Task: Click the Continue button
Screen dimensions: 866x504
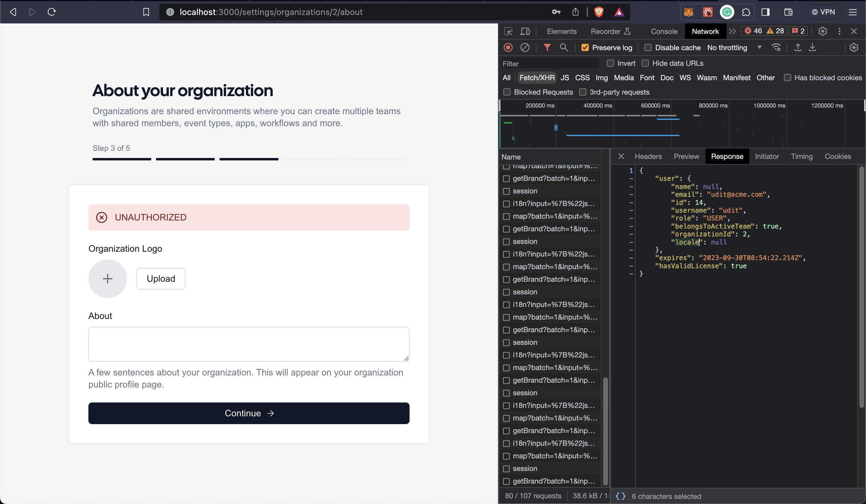Action: tap(248, 413)
